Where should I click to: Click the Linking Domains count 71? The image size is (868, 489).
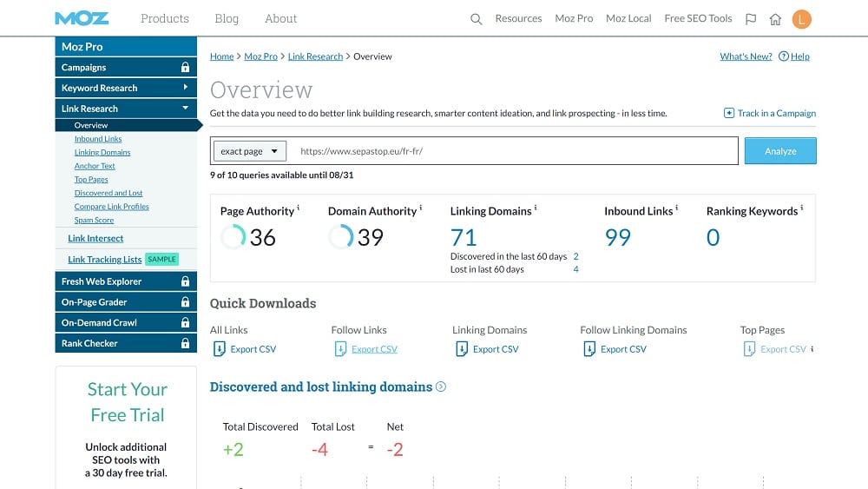(464, 237)
